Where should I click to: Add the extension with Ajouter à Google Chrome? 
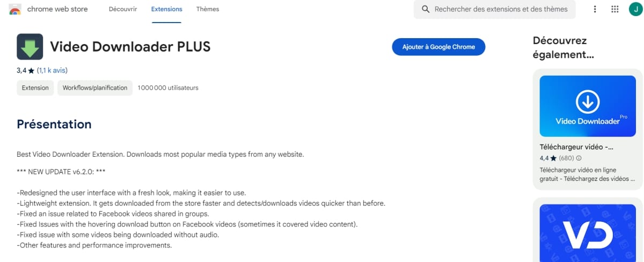tap(438, 47)
